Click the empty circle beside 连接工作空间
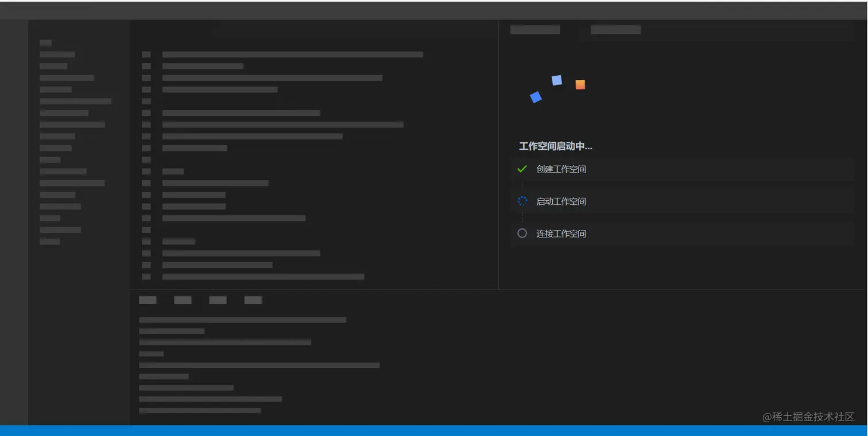The height and width of the screenshot is (436, 868). pyautogui.click(x=522, y=233)
